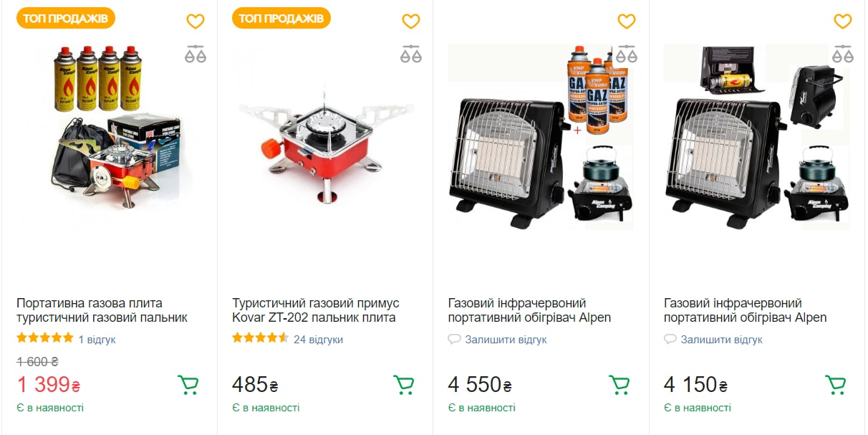Open 24 відгуки reviews link
The image size is (868, 435).
[x=318, y=340]
